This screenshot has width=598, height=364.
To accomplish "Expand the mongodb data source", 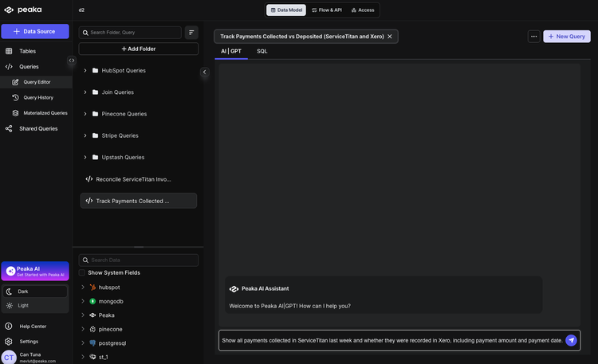I will coord(83,301).
